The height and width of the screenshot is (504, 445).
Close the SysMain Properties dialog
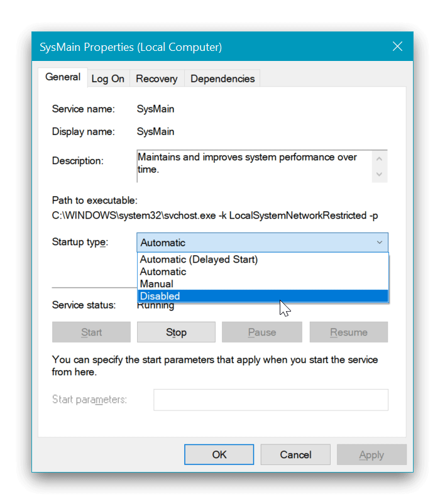397,47
